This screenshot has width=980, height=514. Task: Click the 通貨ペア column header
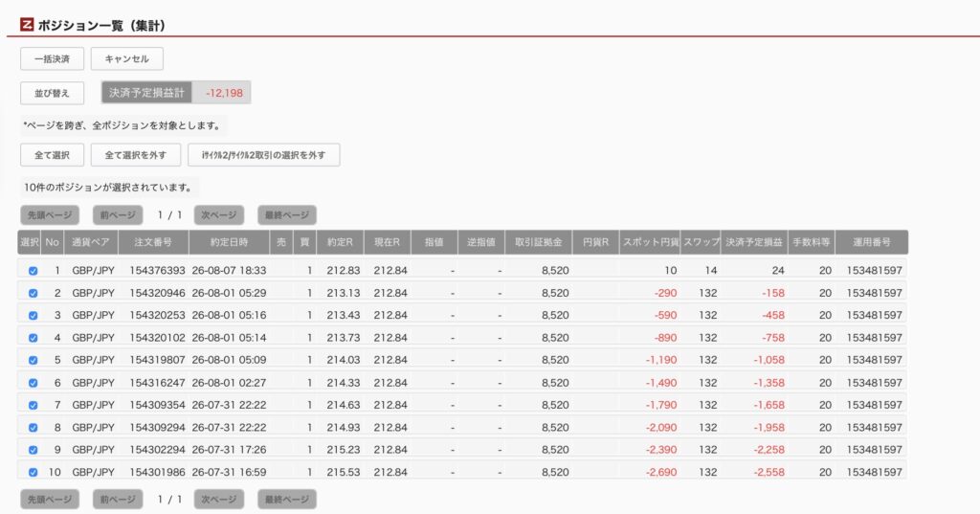(x=91, y=242)
